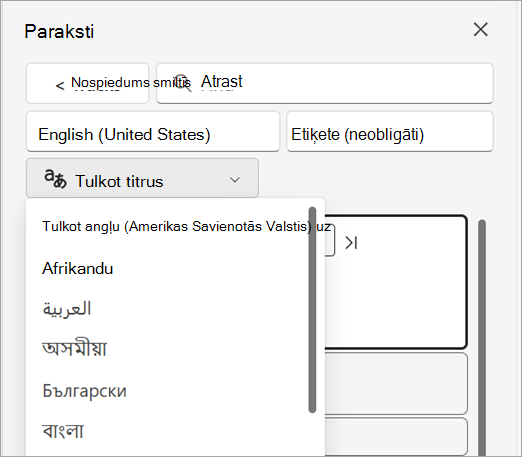Expand the Tulkot titrus dropdown chevron
This screenshot has width=522, height=457.
tap(235, 180)
